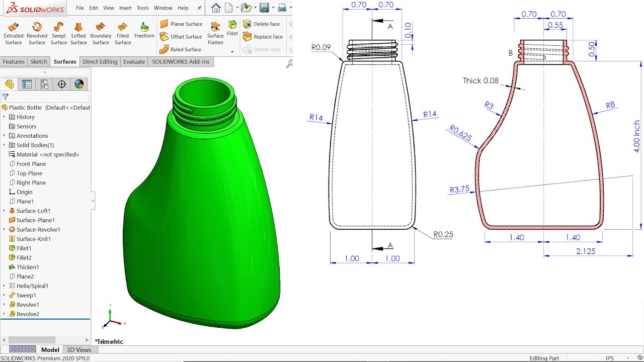Select the Boundary Surface tool
Image resolution: width=644 pixels, height=362 pixels.
coord(101,33)
